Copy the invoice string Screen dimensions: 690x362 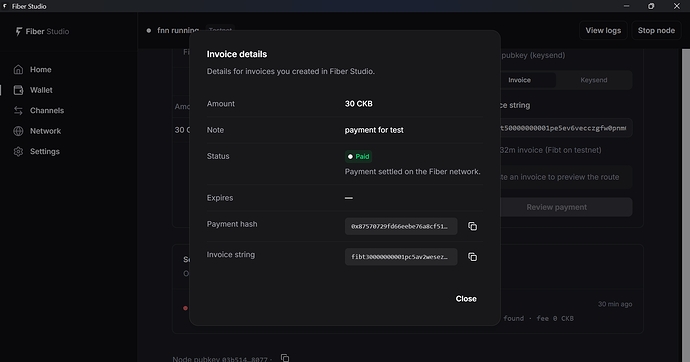pyautogui.click(x=472, y=257)
